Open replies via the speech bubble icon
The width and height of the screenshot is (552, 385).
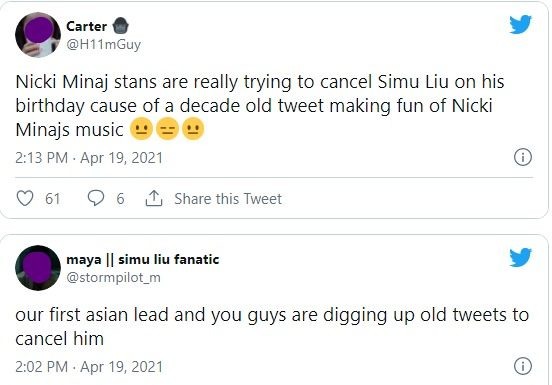(x=96, y=198)
